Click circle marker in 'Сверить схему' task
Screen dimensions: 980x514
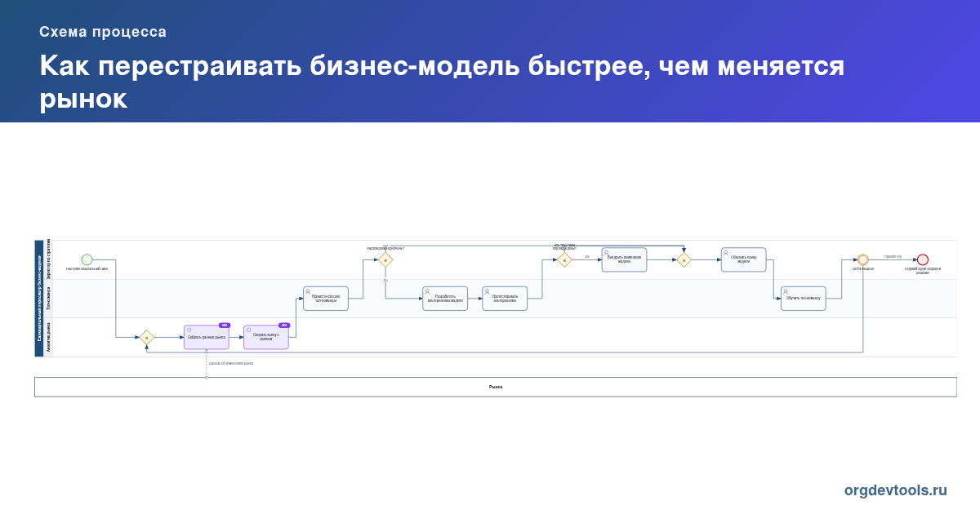tap(249, 330)
